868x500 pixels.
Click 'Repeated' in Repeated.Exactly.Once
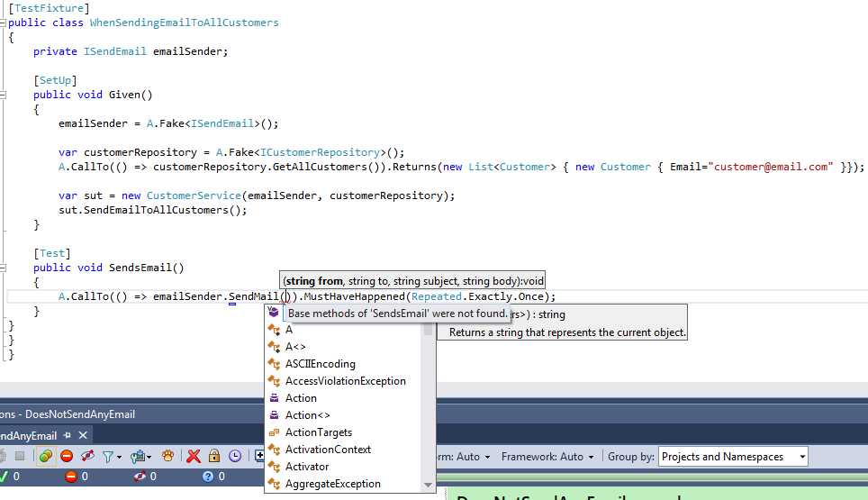point(436,296)
